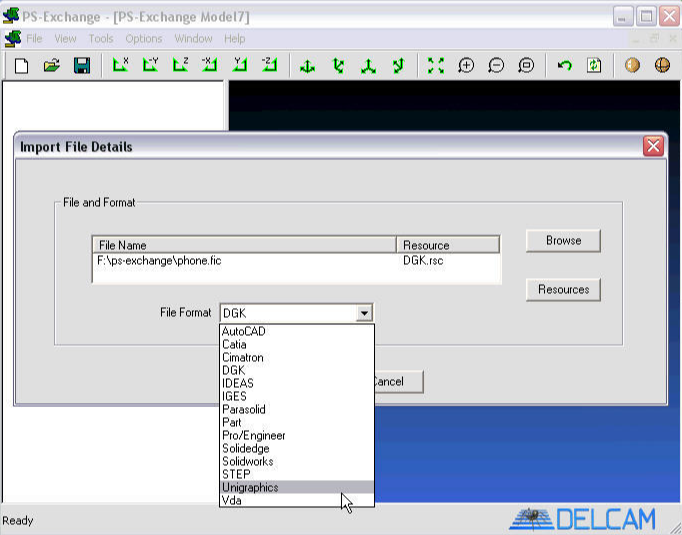Select the first isometric view icon

308,66
